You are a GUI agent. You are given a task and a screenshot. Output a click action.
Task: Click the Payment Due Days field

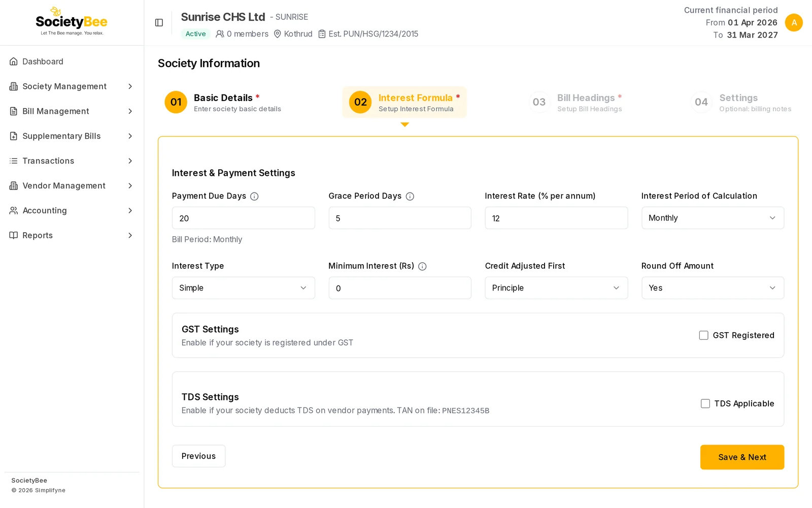243,218
